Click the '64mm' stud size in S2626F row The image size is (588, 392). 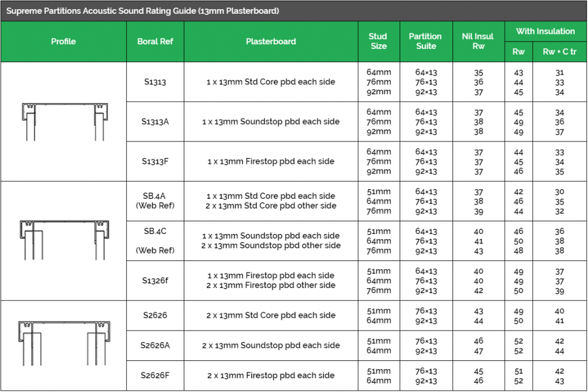click(x=379, y=381)
